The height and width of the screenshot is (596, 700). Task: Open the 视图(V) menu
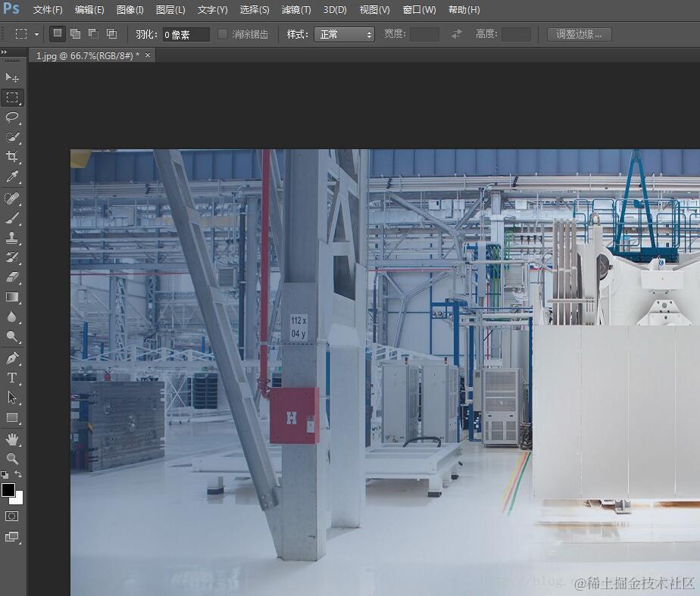coord(374,10)
